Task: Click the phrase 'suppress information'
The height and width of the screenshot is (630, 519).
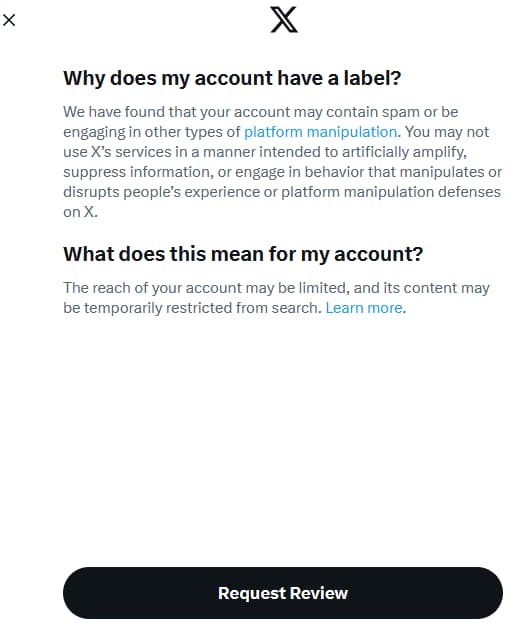Action: coord(137,172)
